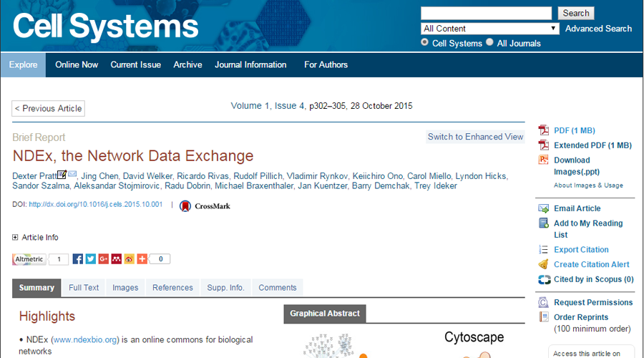644x358 pixels.
Task: Click author name Aleksandar Stojmirovic
Action: [x=117, y=185]
